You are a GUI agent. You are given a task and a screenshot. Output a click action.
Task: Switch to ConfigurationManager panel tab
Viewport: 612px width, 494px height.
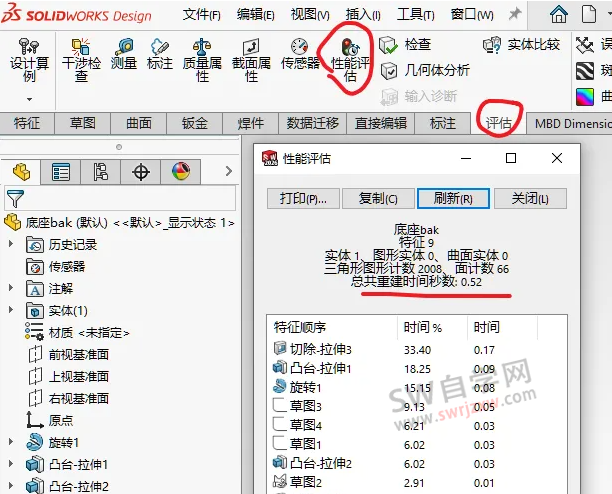pos(101,172)
